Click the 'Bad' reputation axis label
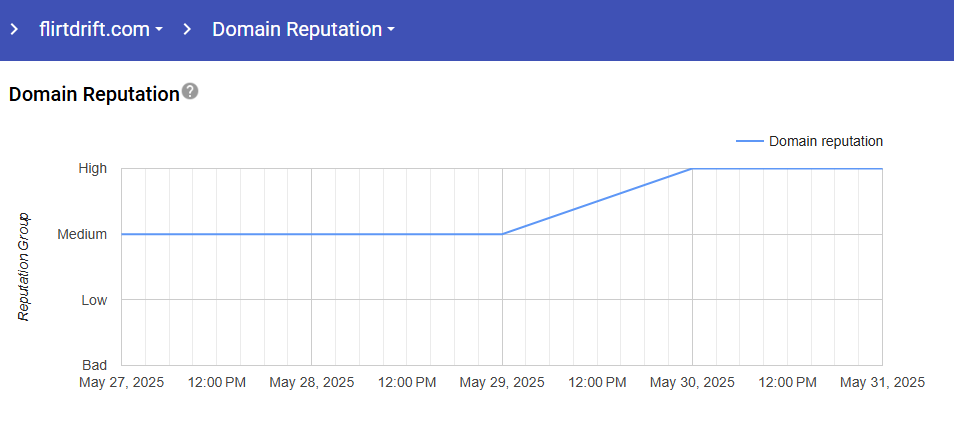Viewport: 954px width, 444px height. (93, 365)
